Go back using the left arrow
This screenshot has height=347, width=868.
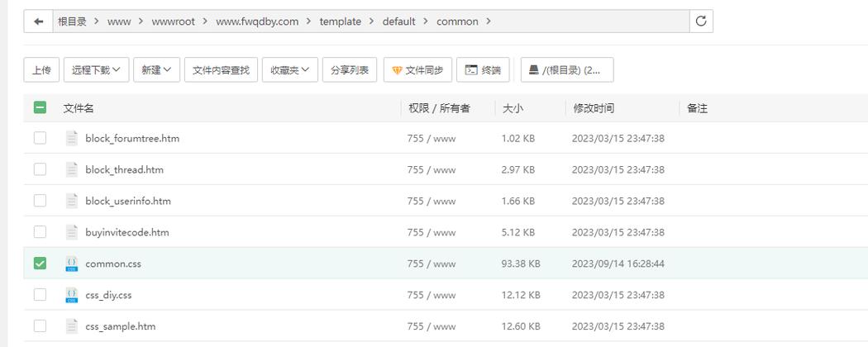(x=38, y=21)
